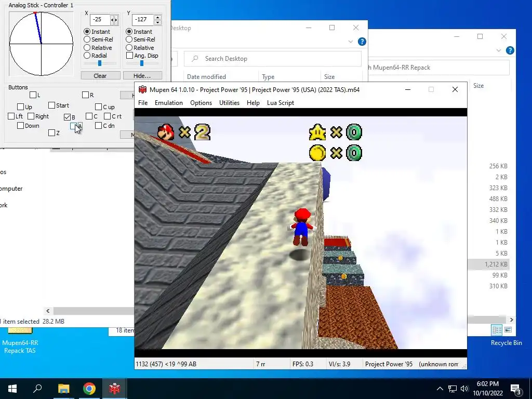
Task: Click the search magnifier in Search Desktop box
Action: pyautogui.click(x=195, y=59)
